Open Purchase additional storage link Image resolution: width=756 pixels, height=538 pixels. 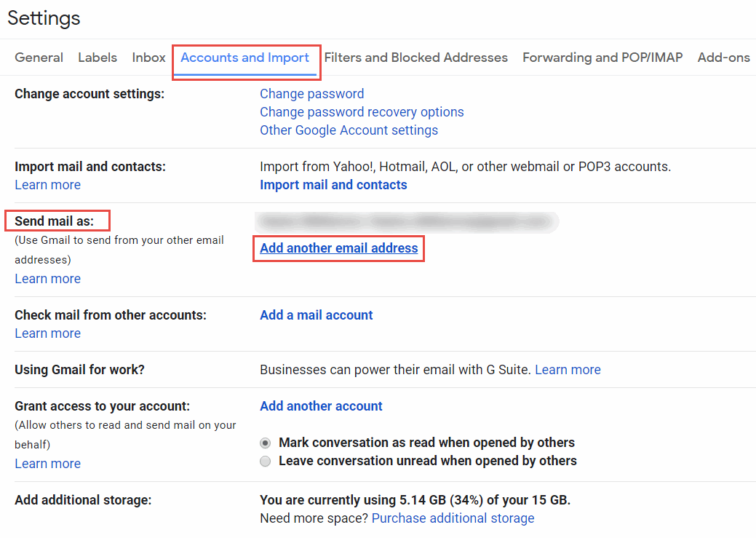tap(453, 518)
